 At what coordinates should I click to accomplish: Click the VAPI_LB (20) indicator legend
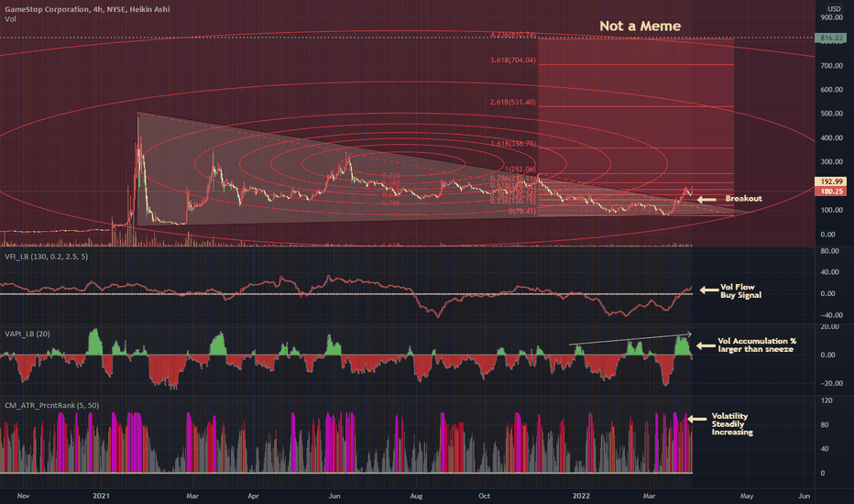[27, 334]
